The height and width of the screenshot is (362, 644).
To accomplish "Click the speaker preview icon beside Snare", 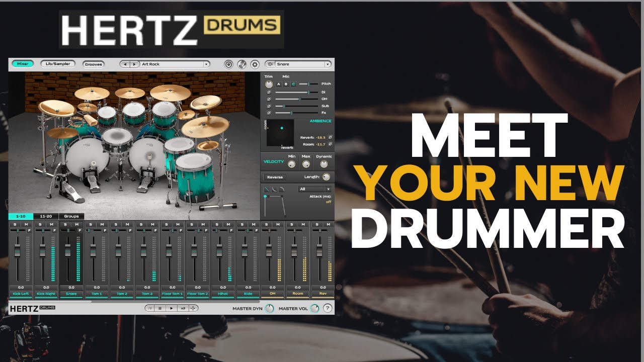I will [x=270, y=64].
